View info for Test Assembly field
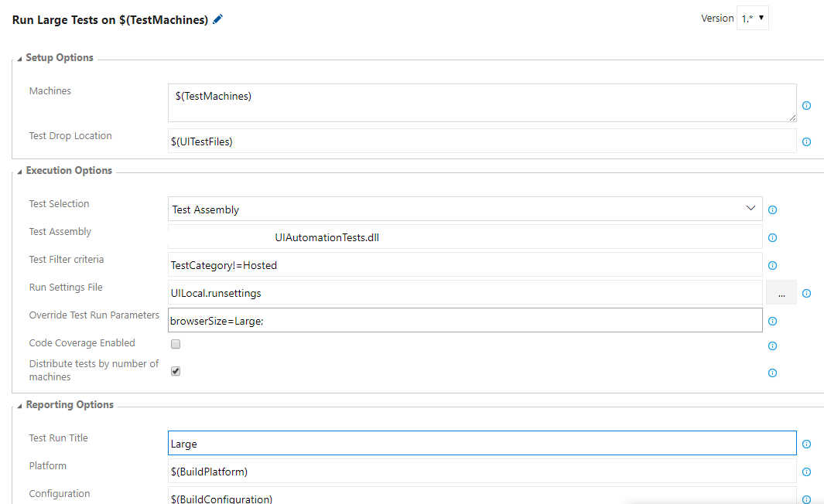 [772, 237]
